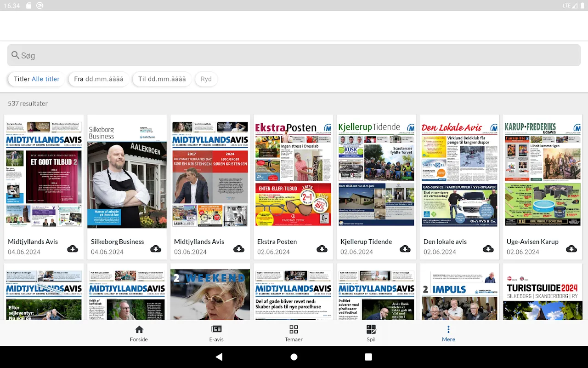Open Midtjyllands Avis 04.06.2024 cover
588x368 pixels.
click(44, 174)
